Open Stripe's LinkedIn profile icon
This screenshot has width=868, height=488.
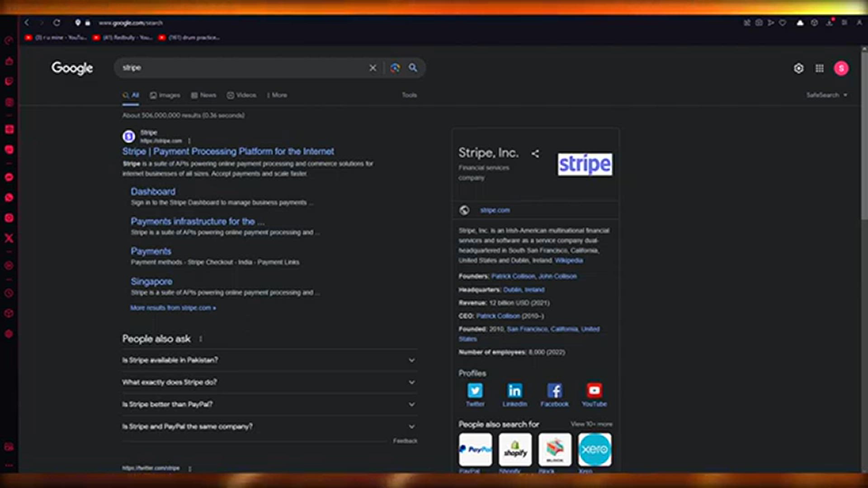coord(514,390)
